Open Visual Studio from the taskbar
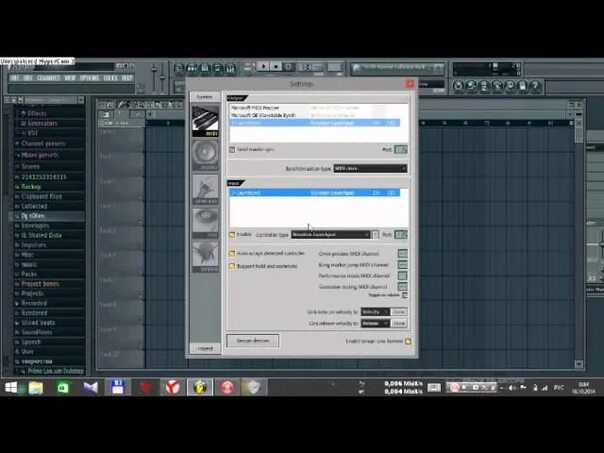The image size is (604, 453). [91, 387]
